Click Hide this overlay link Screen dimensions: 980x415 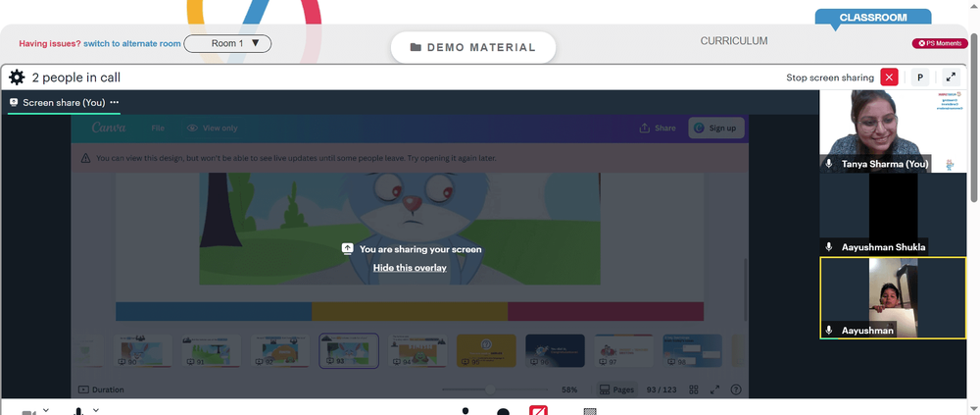click(x=410, y=267)
